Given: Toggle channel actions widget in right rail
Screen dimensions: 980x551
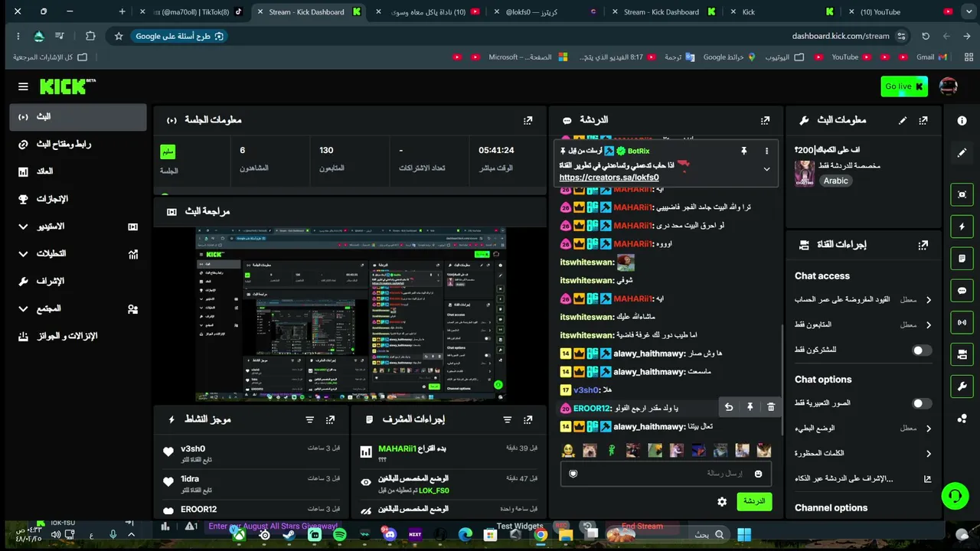Looking at the screenshot, I should [962, 354].
